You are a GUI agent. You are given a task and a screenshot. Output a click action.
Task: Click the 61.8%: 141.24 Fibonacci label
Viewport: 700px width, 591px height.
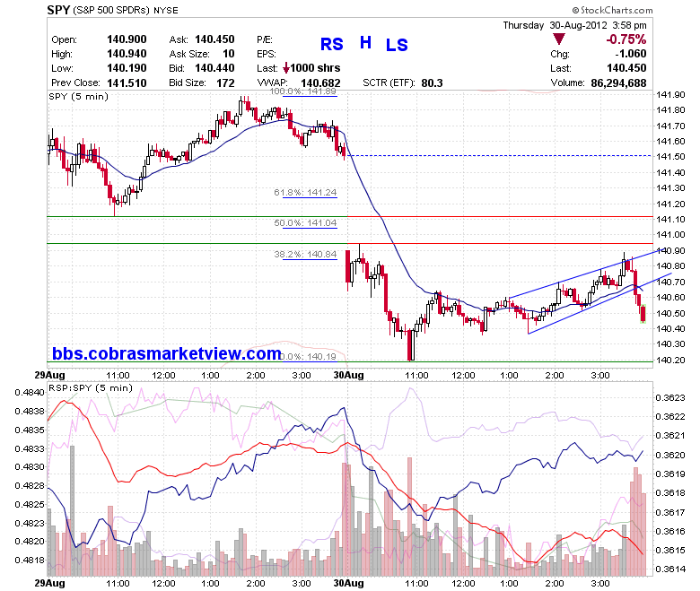[305, 192]
